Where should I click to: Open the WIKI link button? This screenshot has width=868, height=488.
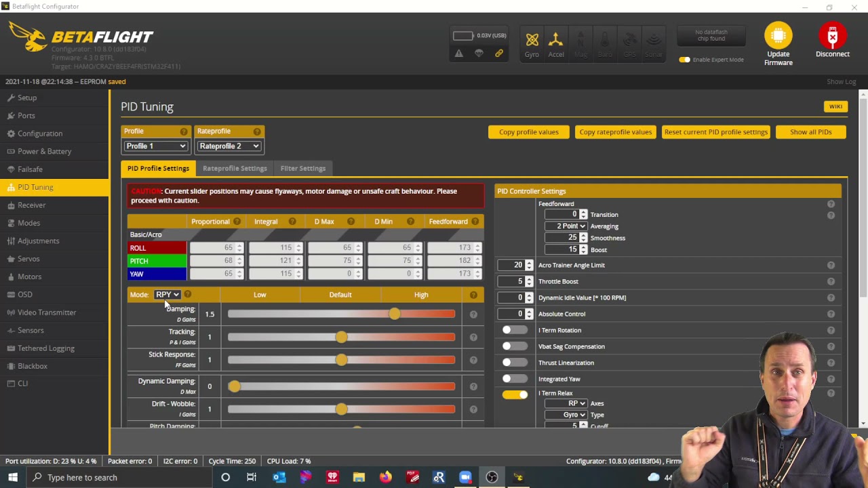pos(835,106)
